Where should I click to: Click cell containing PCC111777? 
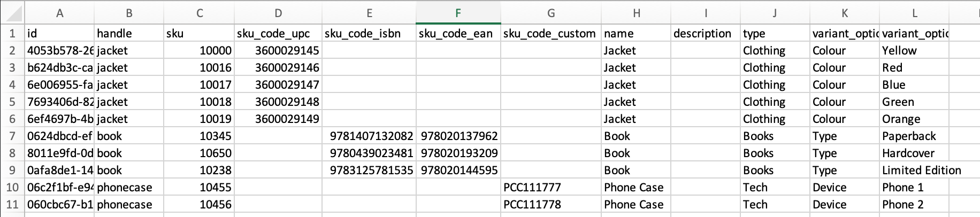(x=550, y=188)
